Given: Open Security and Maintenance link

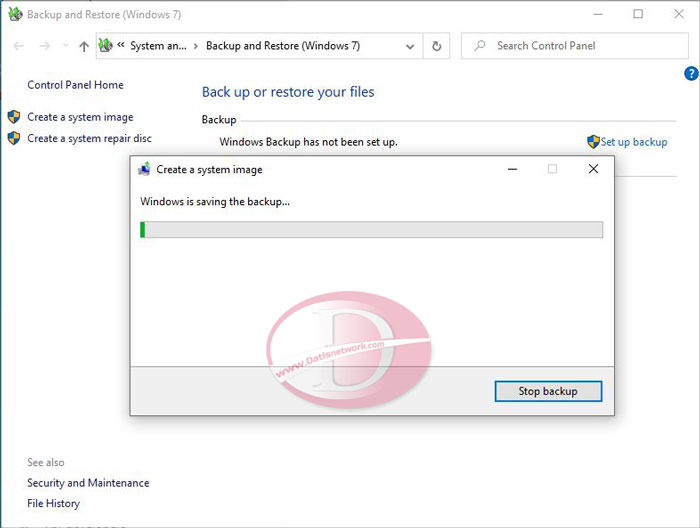Looking at the screenshot, I should click(x=88, y=483).
